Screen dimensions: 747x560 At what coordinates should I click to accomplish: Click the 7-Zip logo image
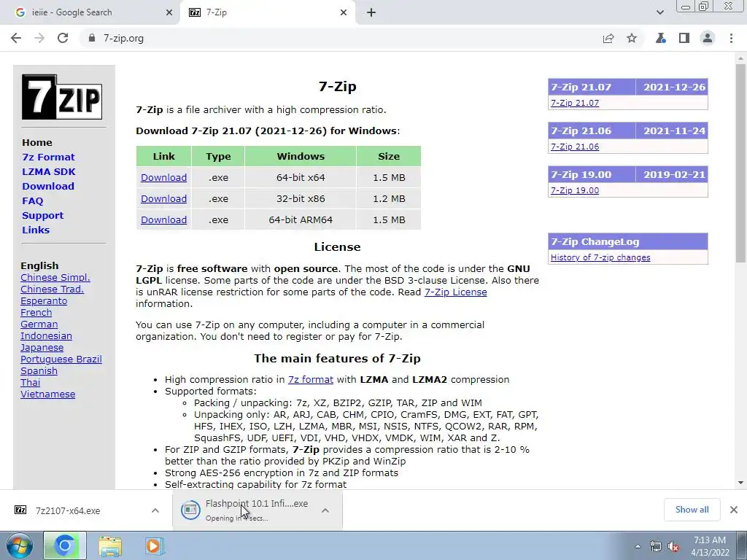tap(62, 97)
